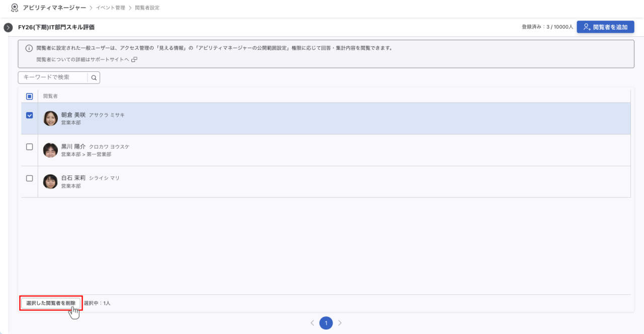Image resolution: width=644 pixels, height=334 pixels.
Task: Check the checkbox for 黒川 陽介
Action: (29, 147)
